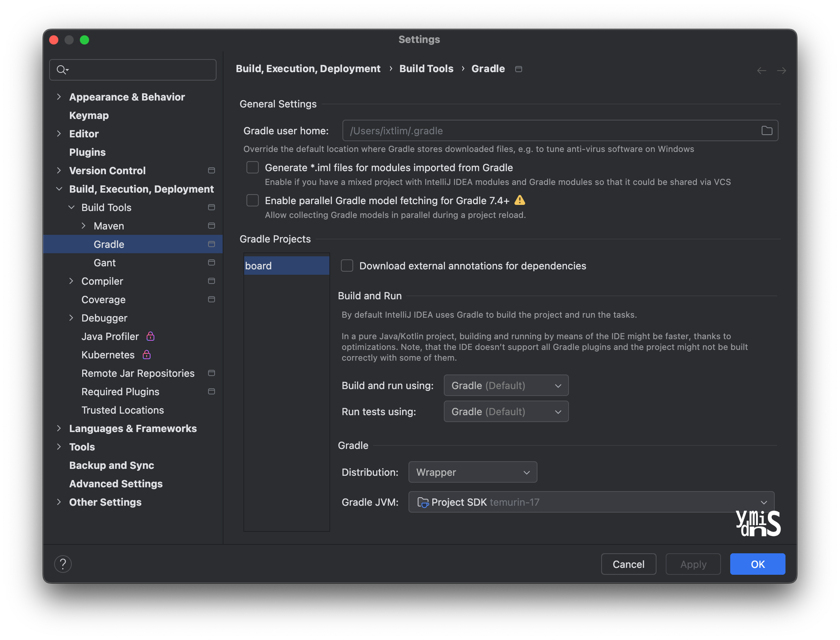
Task: Open the Build and run using dropdown
Action: click(x=506, y=386)
